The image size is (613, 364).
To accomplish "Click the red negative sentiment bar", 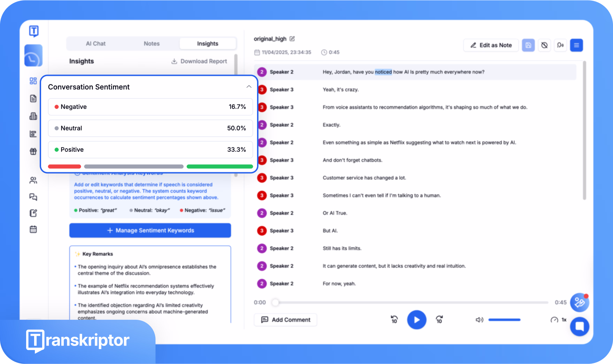I will [x=64, y=166].
